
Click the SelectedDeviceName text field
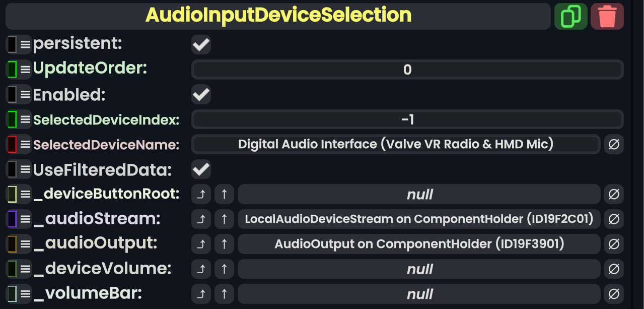pyautogui.click(x=396, y=145)
